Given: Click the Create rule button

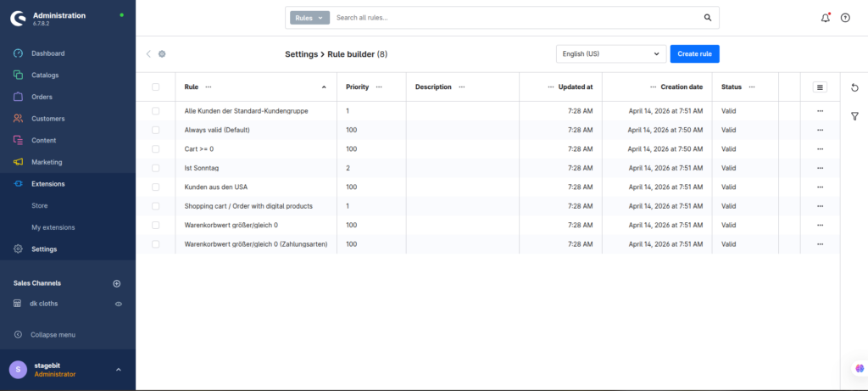Looking at the screenshot, I should click(x=695, y=53).
